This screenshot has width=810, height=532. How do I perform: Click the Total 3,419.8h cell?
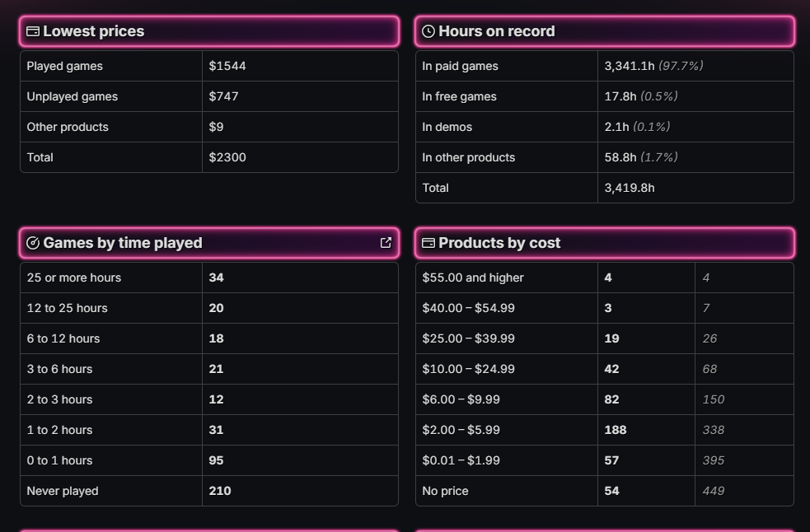point(695,188)
